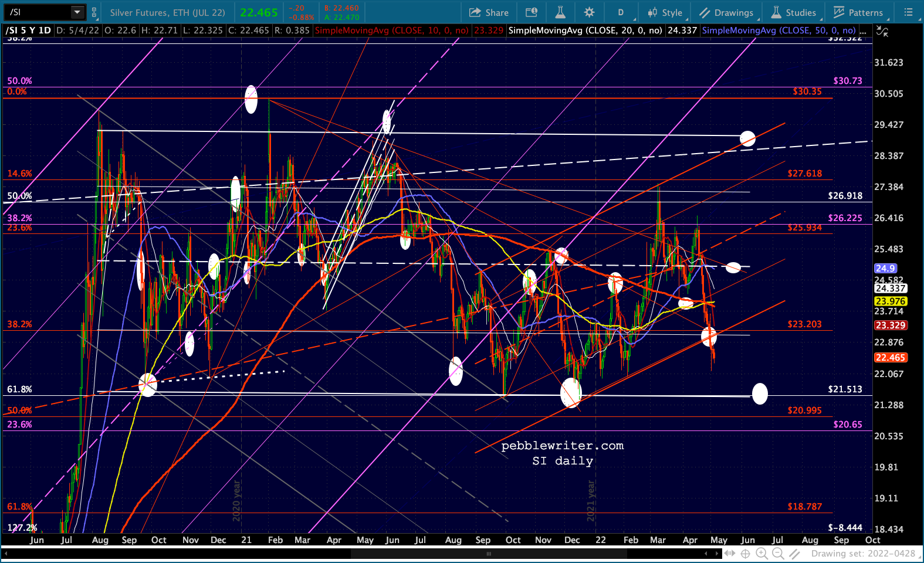Viewport: 924px width, 563px height.
Task: Click the /SI 5 Y 1D chart label
Action: click(28, 30)
